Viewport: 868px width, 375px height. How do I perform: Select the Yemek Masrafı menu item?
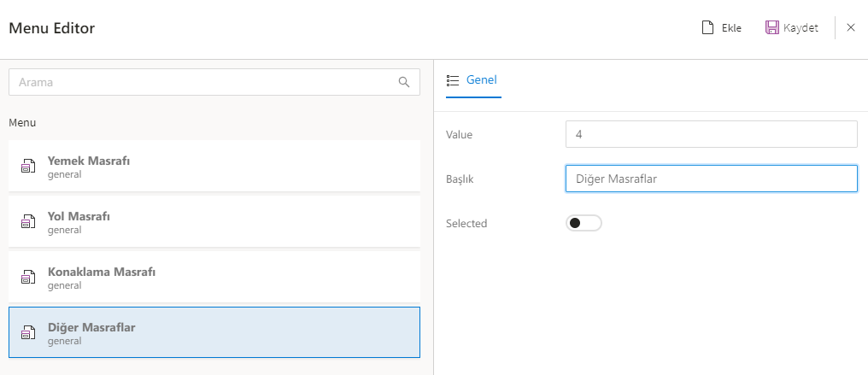214,166
